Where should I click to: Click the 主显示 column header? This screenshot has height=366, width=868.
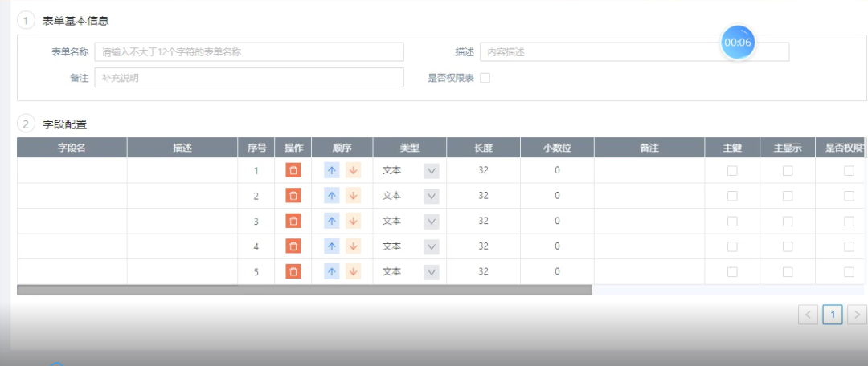787,148
